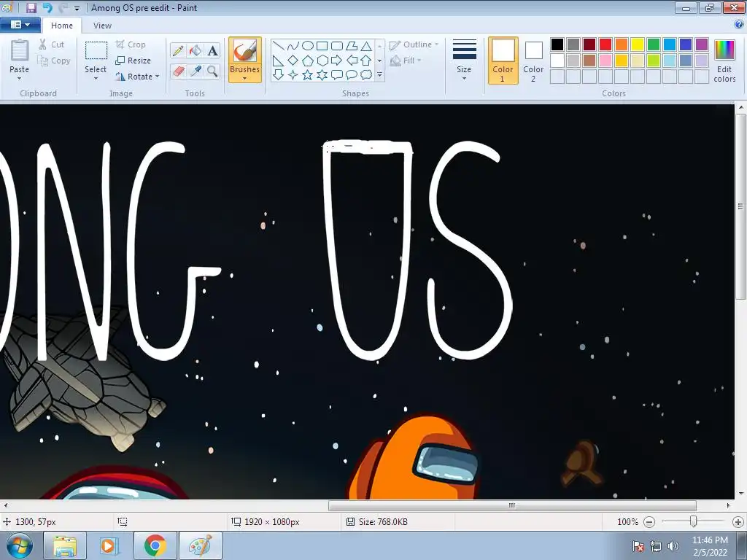
Task: Choose the Pentagon shape
Action: tap(308, 61)
